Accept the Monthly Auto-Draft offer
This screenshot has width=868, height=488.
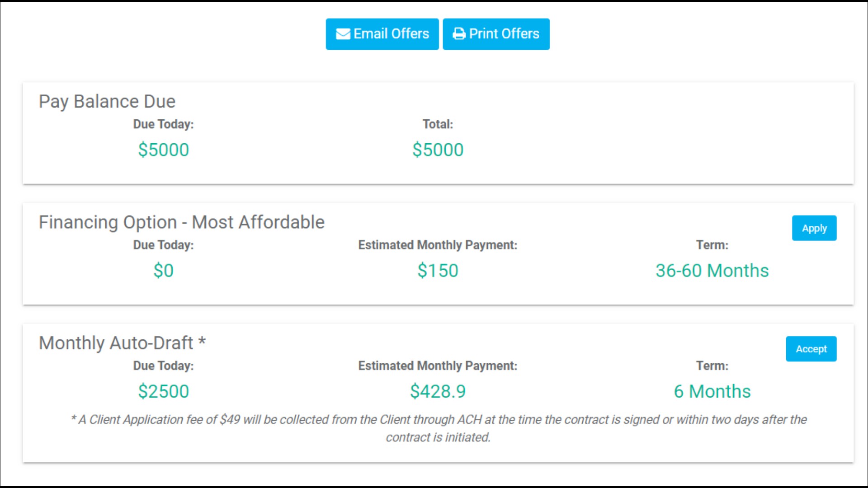(811, 349)
